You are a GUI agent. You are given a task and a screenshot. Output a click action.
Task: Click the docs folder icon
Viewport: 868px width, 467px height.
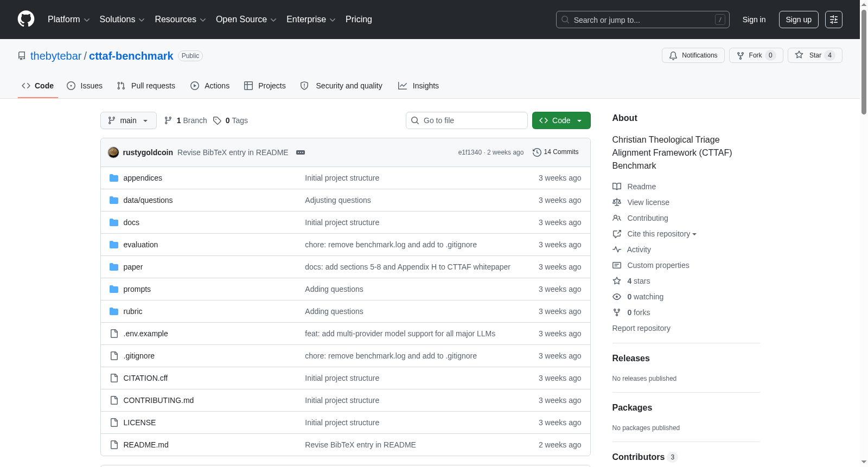114,222
